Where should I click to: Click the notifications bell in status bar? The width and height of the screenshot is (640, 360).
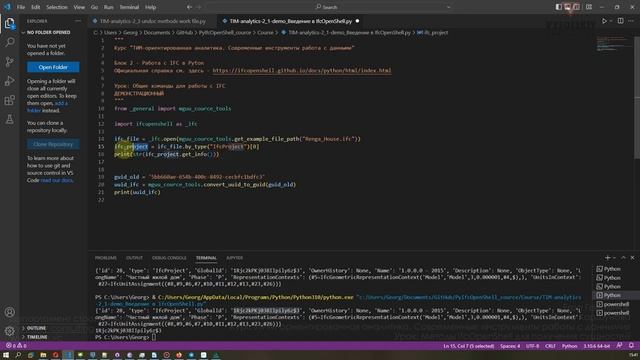(x=631, y=346)
